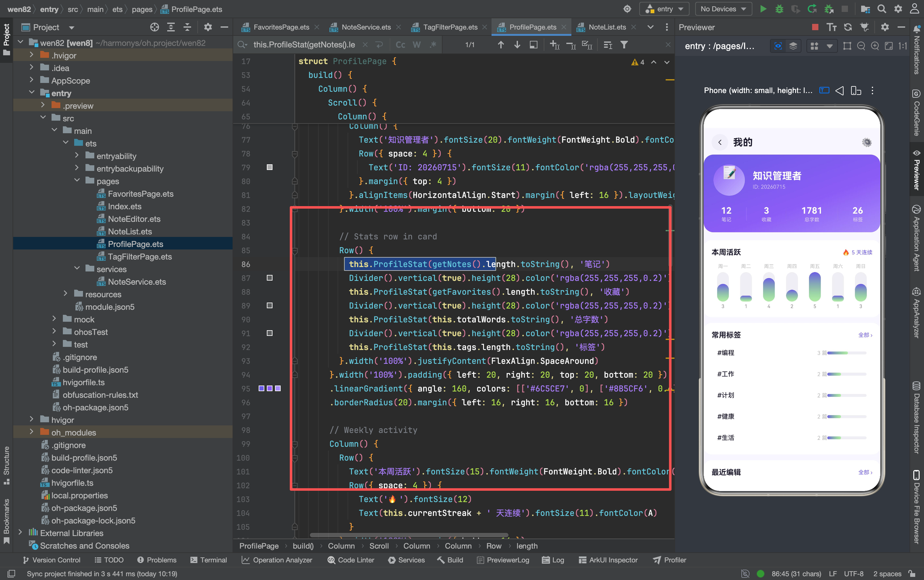Stop the Previewer with red stop icon
The image size is (924, 580).
[x=815, y=27]
